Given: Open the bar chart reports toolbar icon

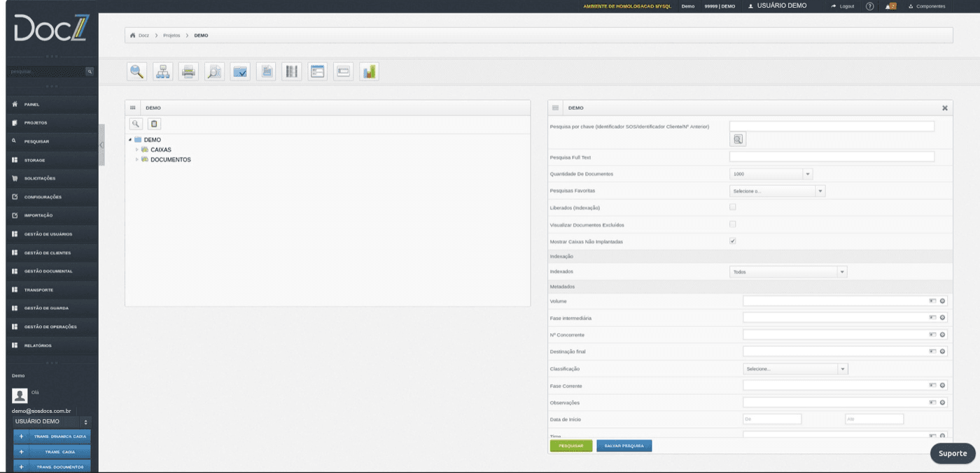Looking at the screenshot, I should click(x=369, y=71).
